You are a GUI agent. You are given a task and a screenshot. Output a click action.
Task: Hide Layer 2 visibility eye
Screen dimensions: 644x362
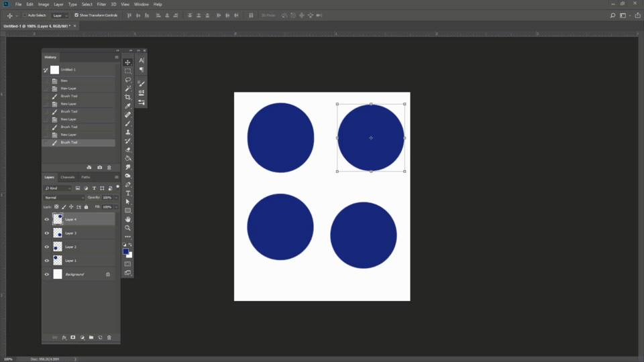47,247
